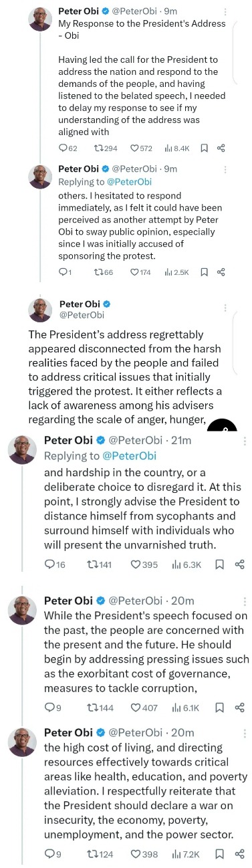Open the @PeterObi mention link in 21m reply

click(x=129, y=456)
